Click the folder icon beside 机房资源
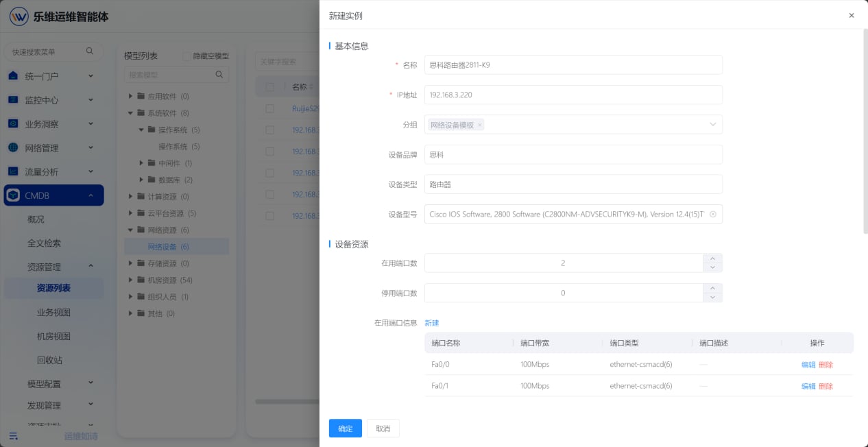 tap(141, 280)
